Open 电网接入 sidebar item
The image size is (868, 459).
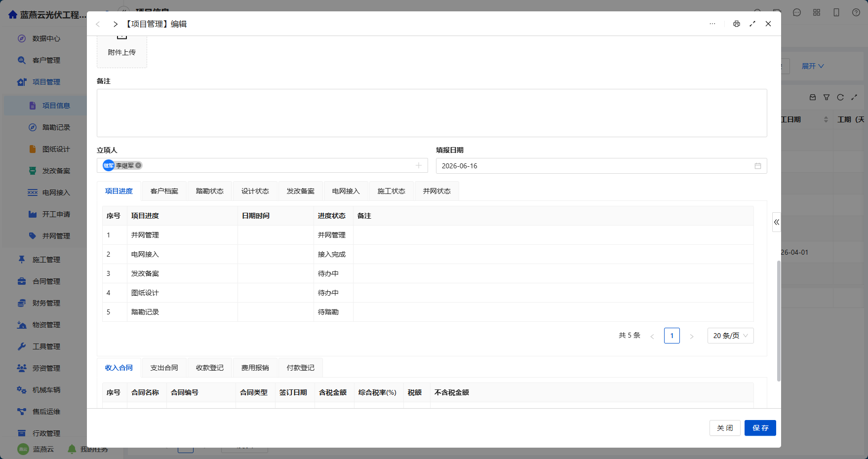coord(56,192)
